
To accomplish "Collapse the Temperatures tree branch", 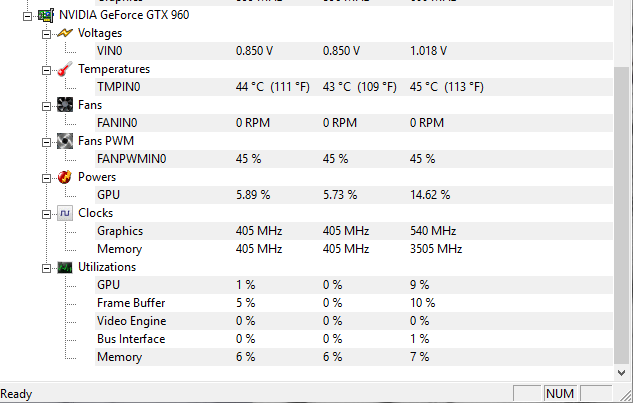I will pyautogui.click(x=46, y=71).
